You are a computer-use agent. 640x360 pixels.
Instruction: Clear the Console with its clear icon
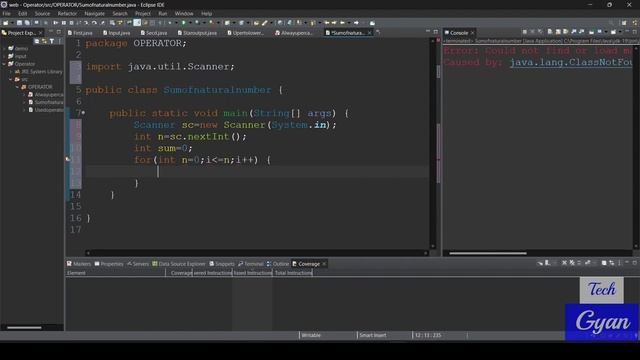point(550,32)
